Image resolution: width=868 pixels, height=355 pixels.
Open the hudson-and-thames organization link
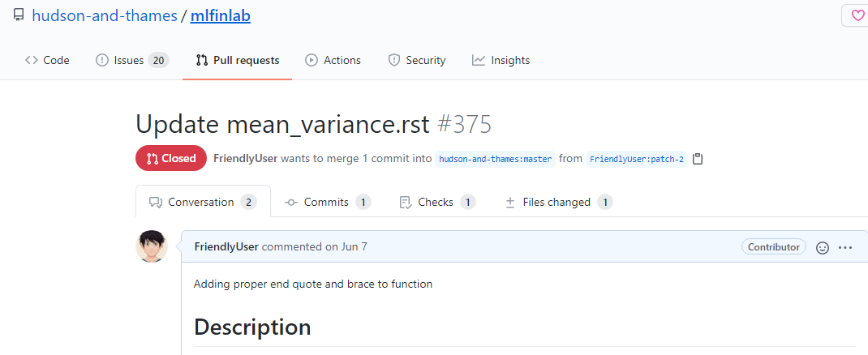coord(105,15)
